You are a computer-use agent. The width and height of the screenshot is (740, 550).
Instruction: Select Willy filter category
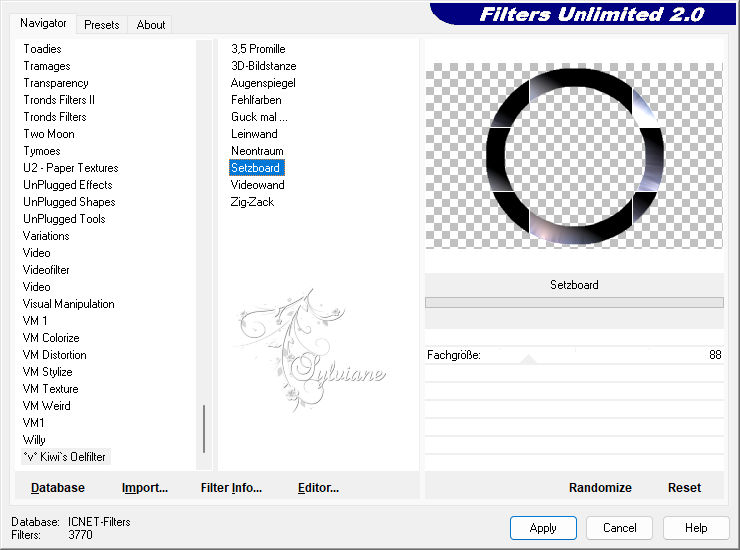[x=34, y=440]
